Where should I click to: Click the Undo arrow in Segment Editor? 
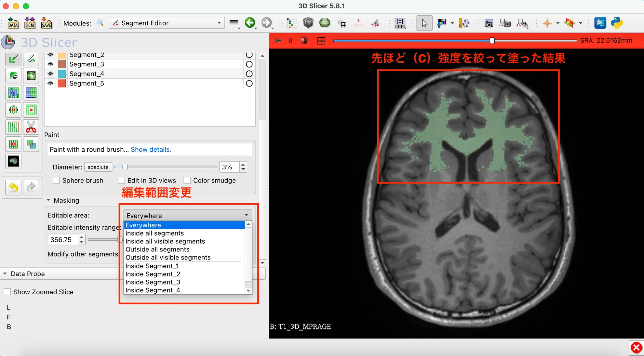[13, 187]
